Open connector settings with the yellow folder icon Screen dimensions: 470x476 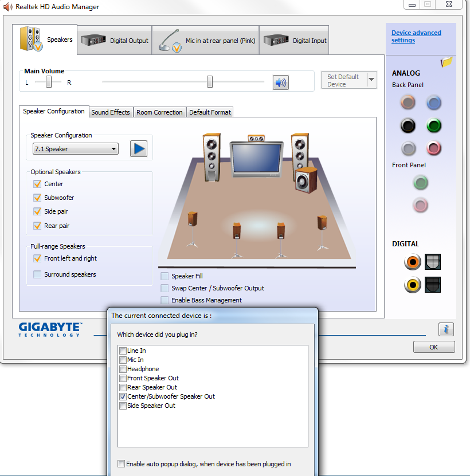[446, 62]
